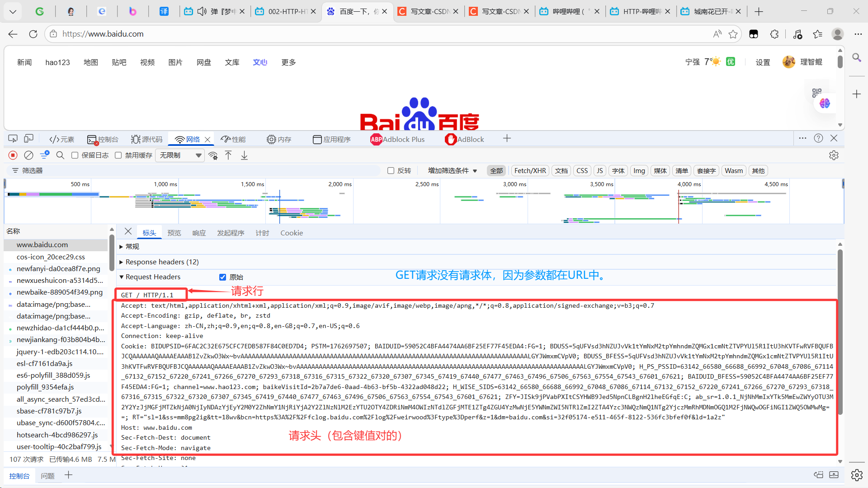The image size is (868, 488).
Task: Open network conditions wifi icon
Action: click(213, 155)
